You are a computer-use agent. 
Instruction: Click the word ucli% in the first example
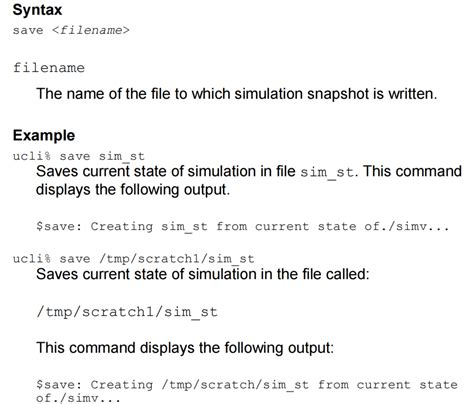pyautogui.click(x=32, y=156)
